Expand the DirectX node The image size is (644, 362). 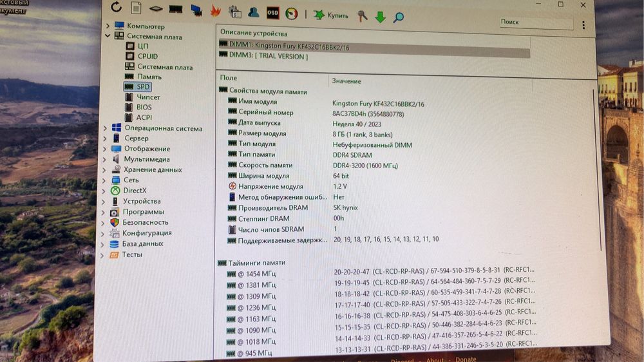coord(104,191)
